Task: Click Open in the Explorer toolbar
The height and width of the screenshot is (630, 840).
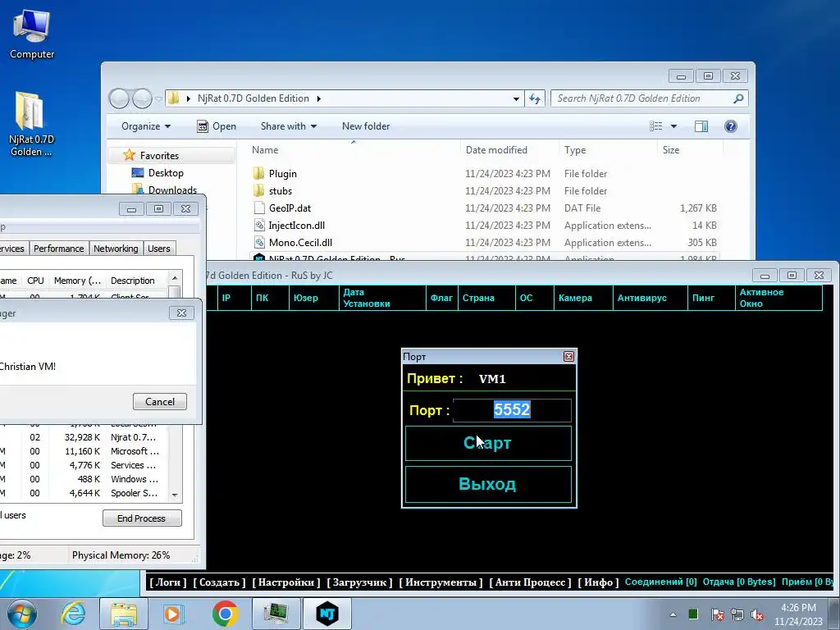Action: [217, 126]
